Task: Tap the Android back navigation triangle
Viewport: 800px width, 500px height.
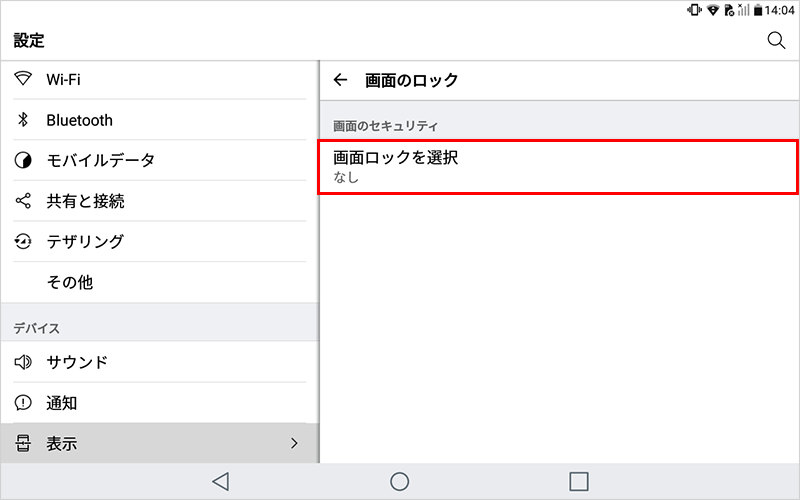Action: click(221, 481)
